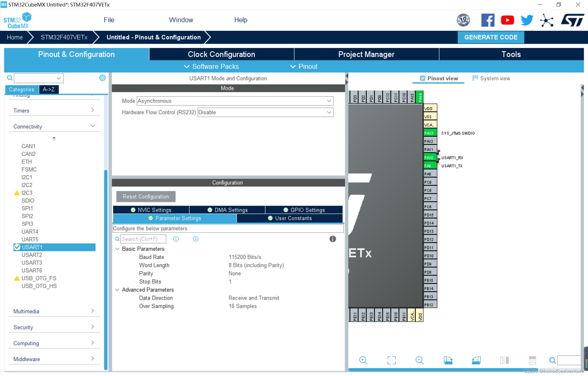This screenshot has height=376, width=588.
Task: Click the zoom in pinout icon
Action: [x=363, y=360]
